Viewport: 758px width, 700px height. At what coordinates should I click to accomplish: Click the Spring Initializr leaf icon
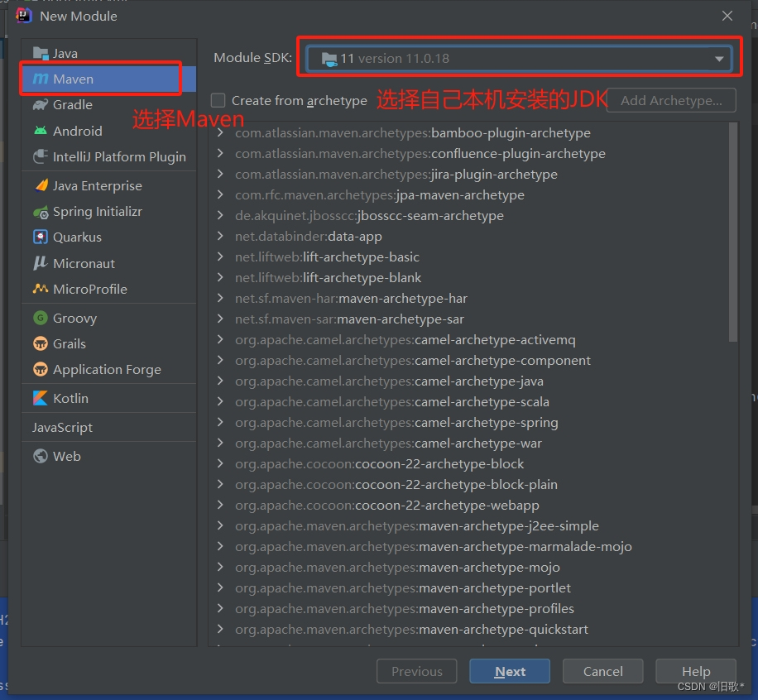click(x=41, y=212)
